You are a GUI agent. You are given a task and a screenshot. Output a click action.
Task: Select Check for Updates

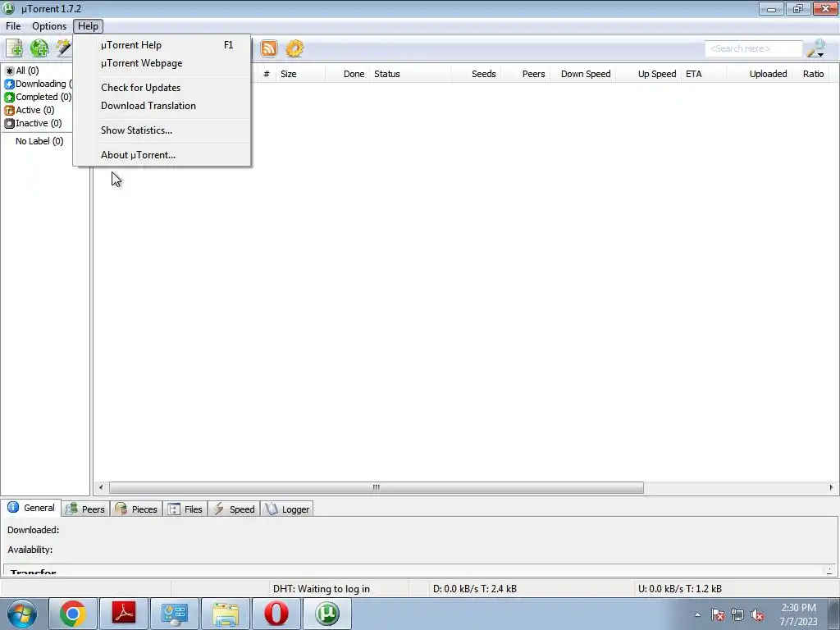(x=162, y=88)
